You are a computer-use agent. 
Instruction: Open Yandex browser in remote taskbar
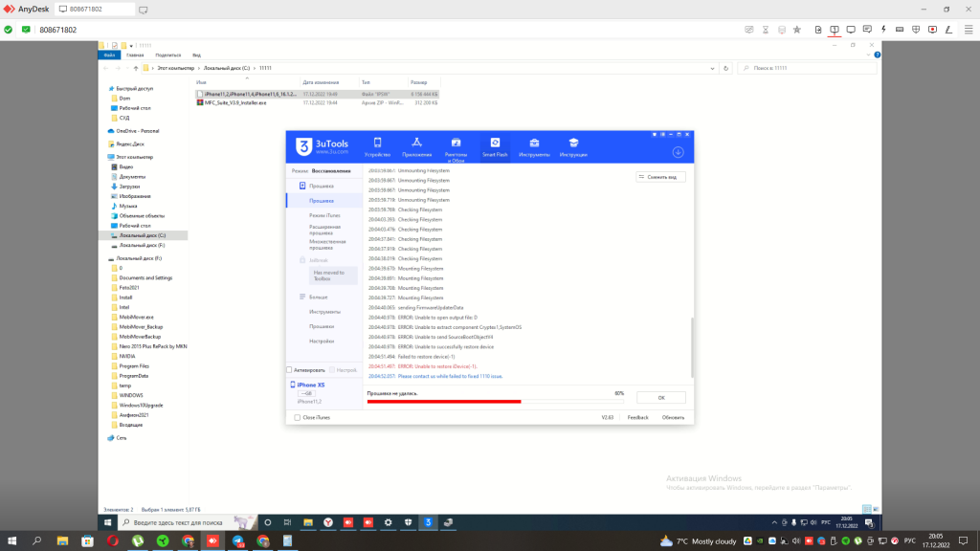[328, 522]
